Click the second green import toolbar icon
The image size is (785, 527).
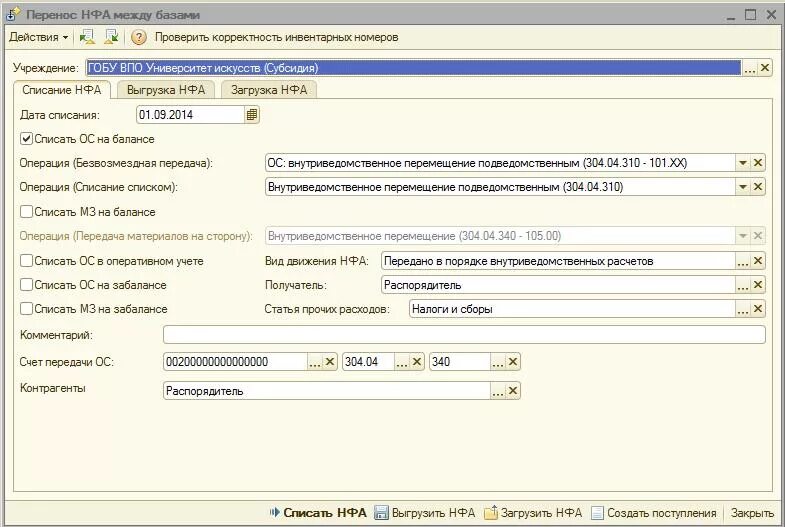click(111, 37)
